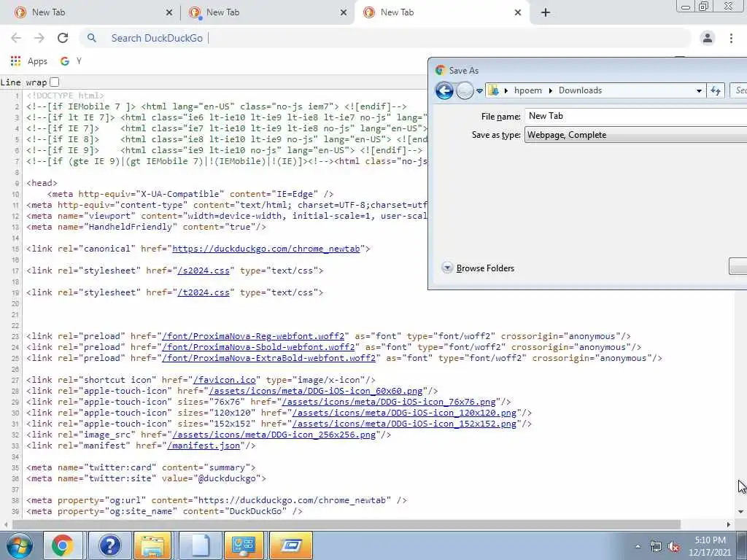Close the first New Tab

(x=169, y=12)
